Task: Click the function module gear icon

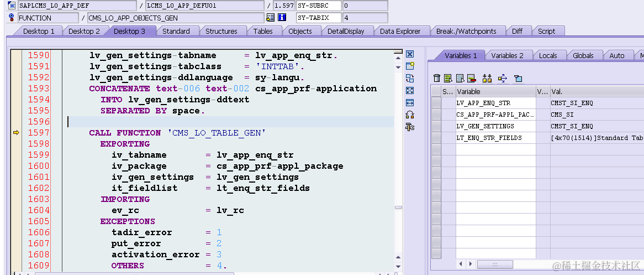Action: coord(12,18)
